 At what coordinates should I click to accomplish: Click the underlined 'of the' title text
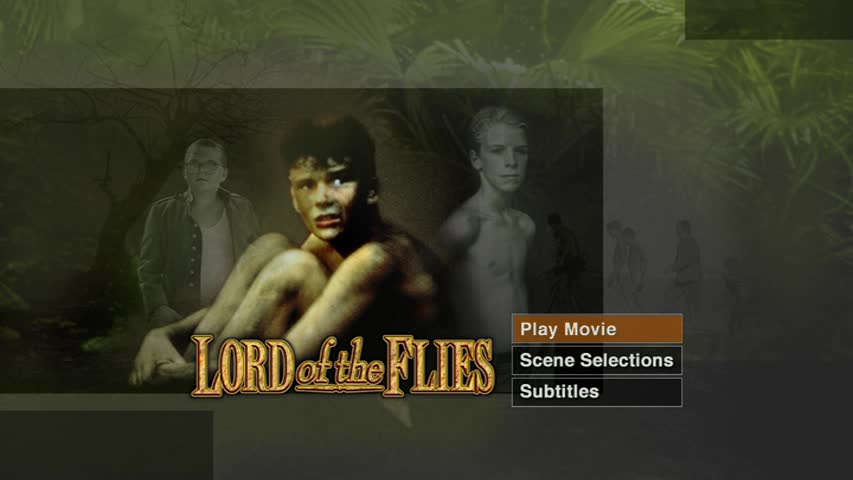[x=339, y=367]
